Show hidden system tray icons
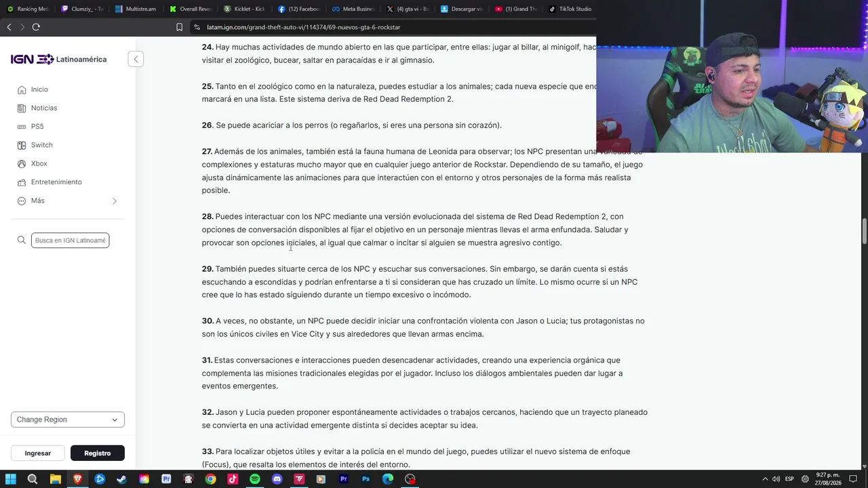Screen dimensions: 868x488 (x=766, y=479)
